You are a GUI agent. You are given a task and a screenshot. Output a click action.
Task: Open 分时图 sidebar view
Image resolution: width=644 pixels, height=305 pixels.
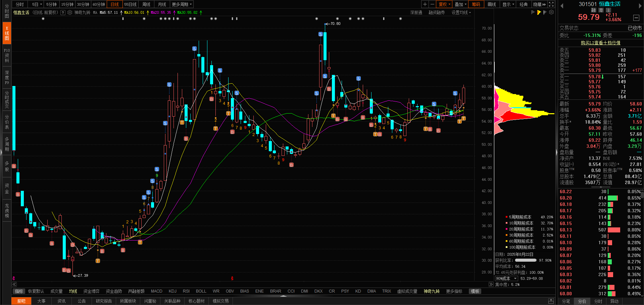[x=7, y=11]
